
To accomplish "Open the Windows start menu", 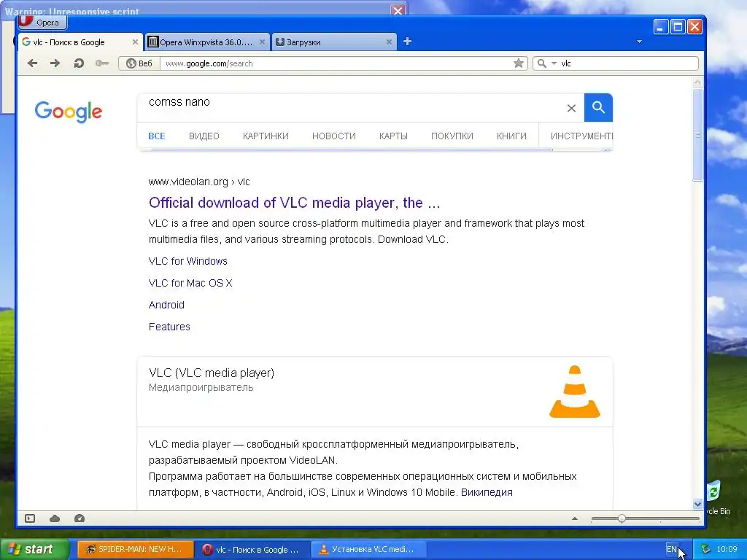I will (x=34, y=550).
